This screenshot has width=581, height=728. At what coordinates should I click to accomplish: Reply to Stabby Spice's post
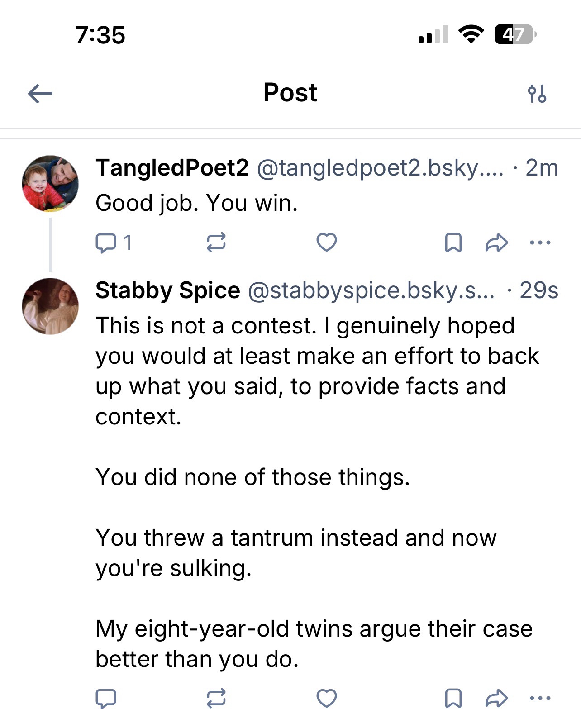tap(106, 698)
